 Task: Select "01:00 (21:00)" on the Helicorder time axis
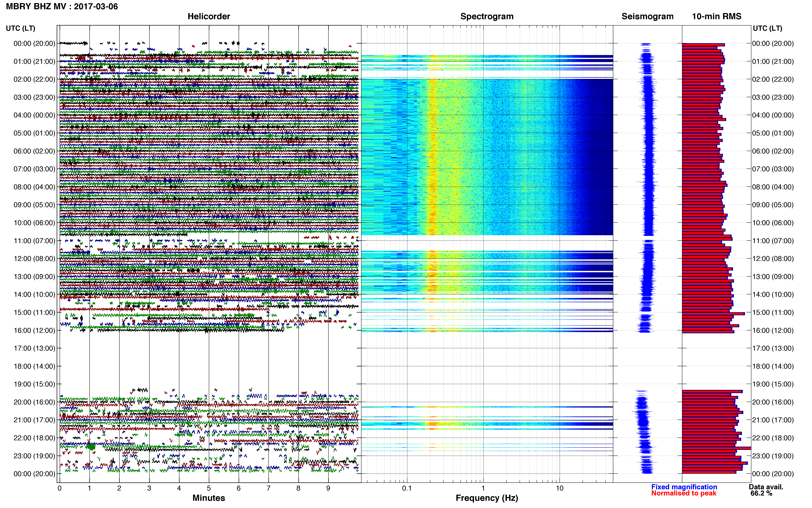coord(34,62)
